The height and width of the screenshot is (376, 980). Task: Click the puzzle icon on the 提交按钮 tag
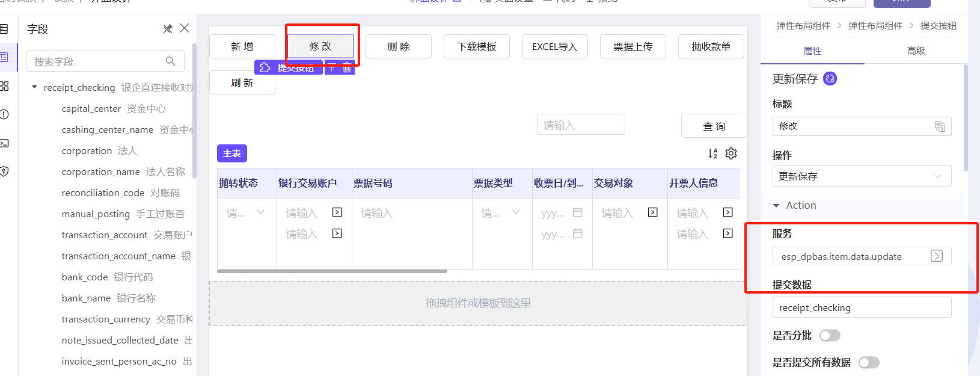tap(265, 67)
